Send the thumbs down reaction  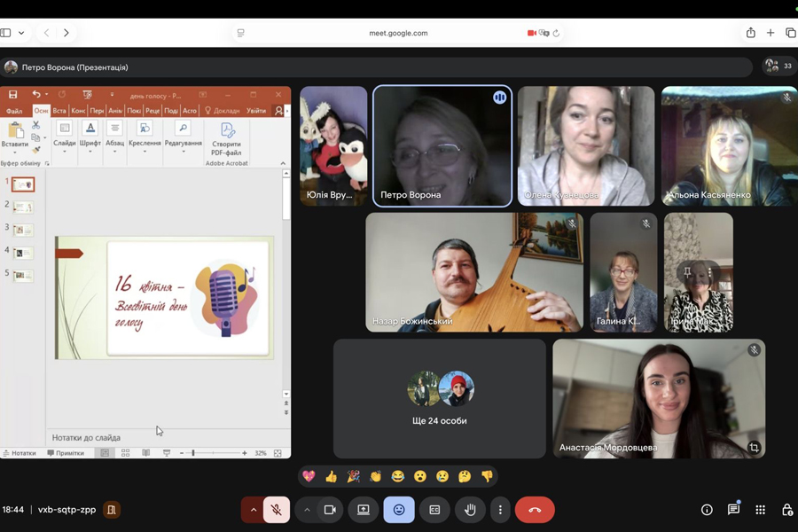click(x=487, y=476)
